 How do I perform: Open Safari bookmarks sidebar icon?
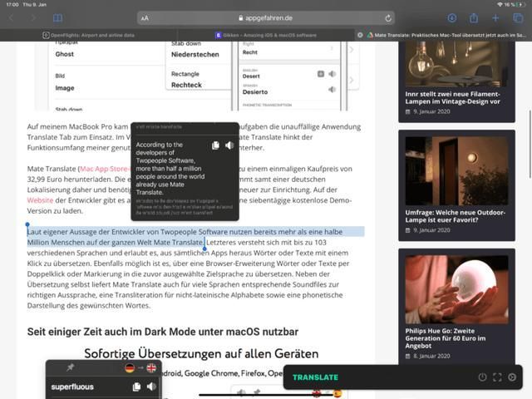pyautogui.click(x=57, y=17)
